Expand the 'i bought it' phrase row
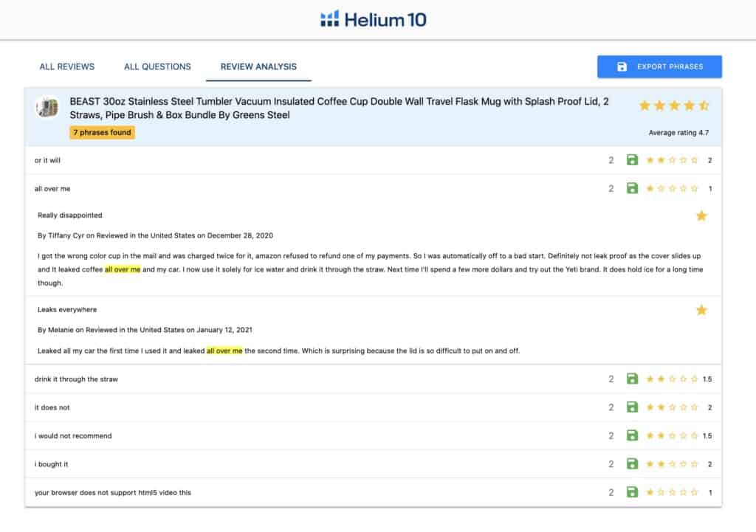The width and height of the screenshot is (756, 532). coord(373,464)
